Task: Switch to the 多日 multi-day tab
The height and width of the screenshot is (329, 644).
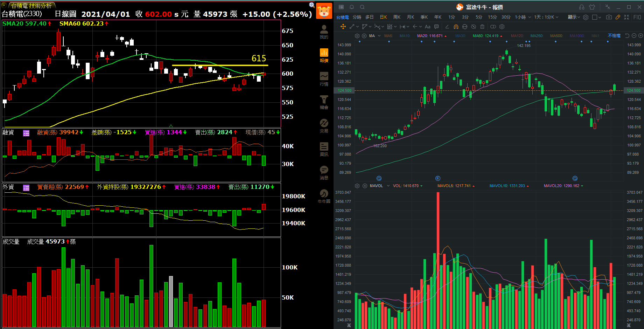Action: coord(370,17)
